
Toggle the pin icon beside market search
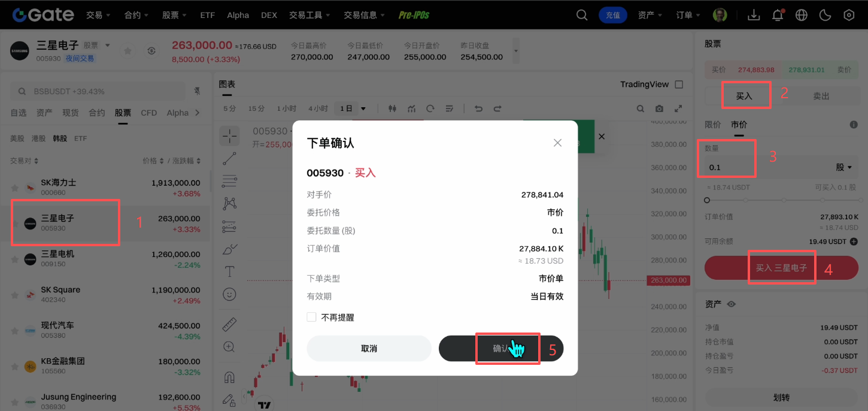click(197, 91)
